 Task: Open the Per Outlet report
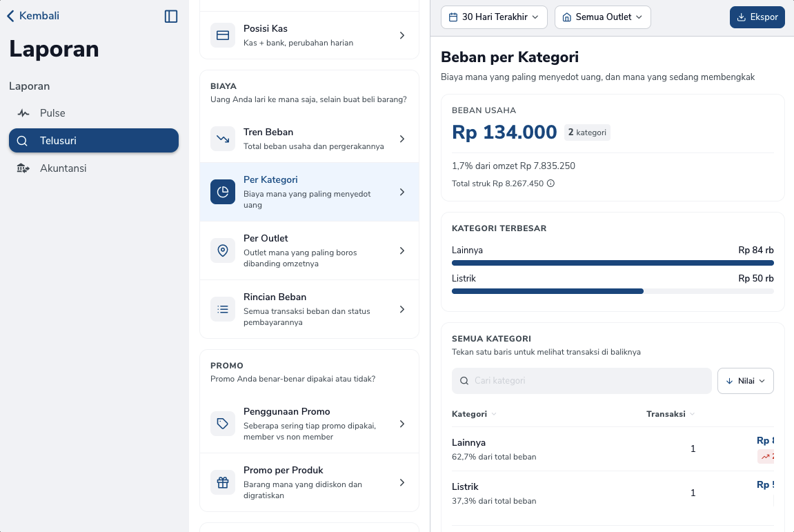click(310, 250)
